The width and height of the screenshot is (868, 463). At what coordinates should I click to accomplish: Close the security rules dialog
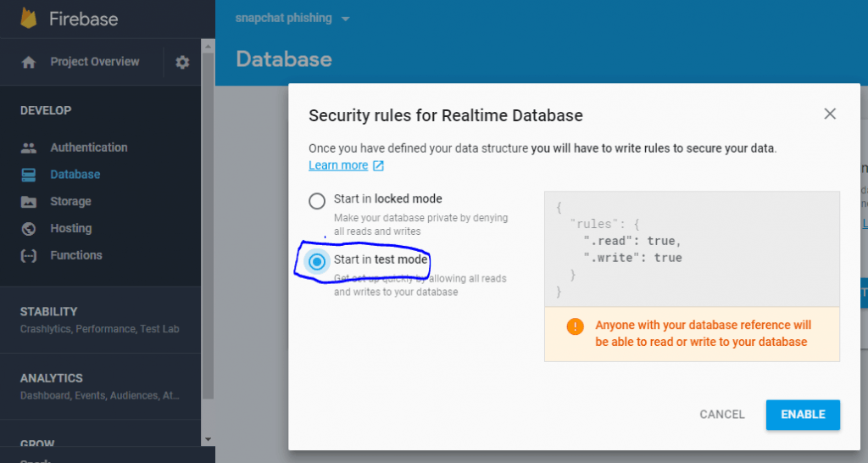[x=830, y=114]
